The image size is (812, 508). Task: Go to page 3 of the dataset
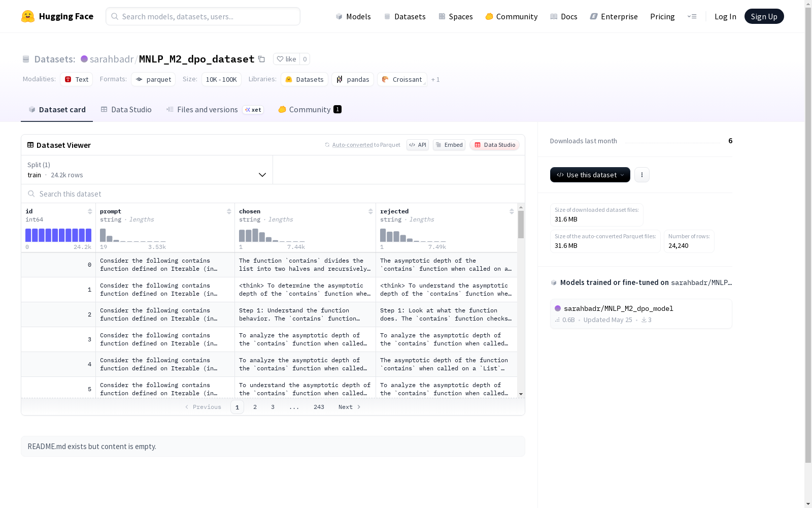(x=273, y=407)
